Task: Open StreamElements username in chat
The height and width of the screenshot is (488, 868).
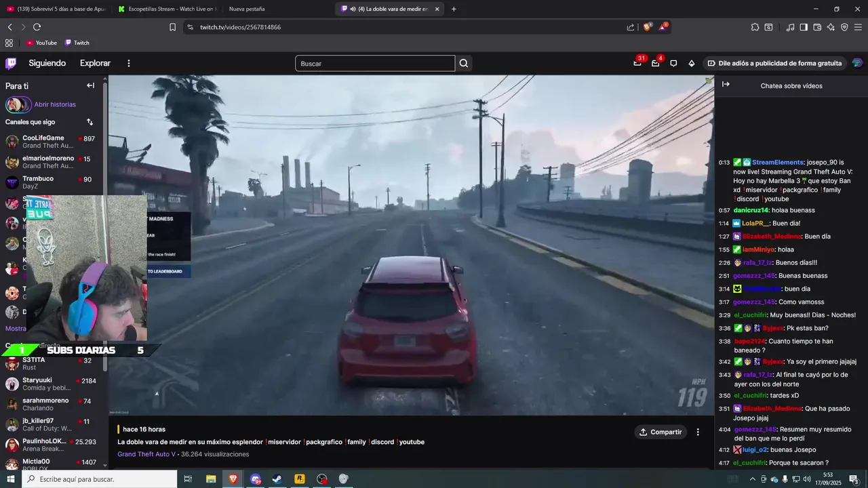Action: coord(778,163)
